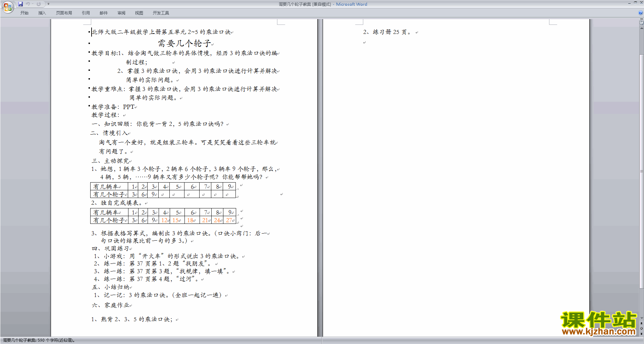
Task: Click the line 一、知识回顾
Action: coord(158,124)
